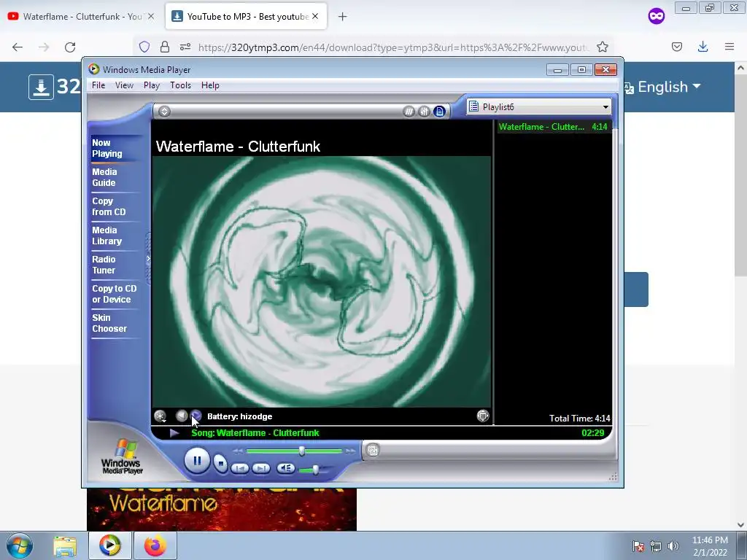Screen dimensions: 747x560
Task: Bookmark this page with the star
Action: coord(602,47)
